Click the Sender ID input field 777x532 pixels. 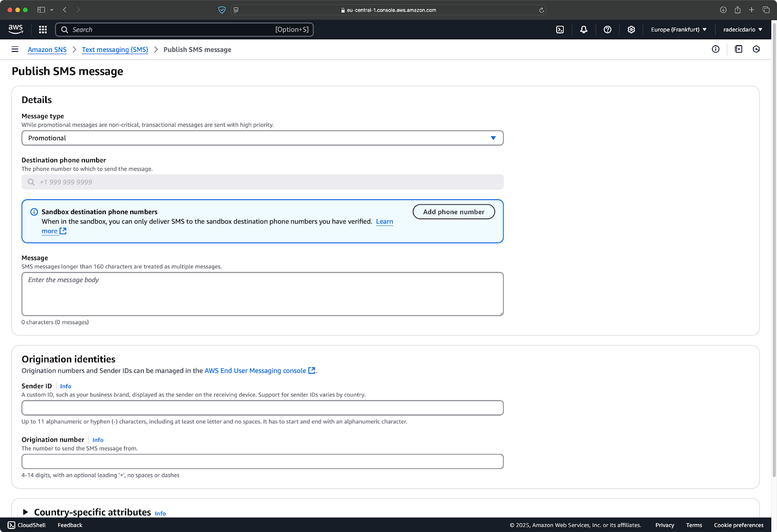point(262,408)
